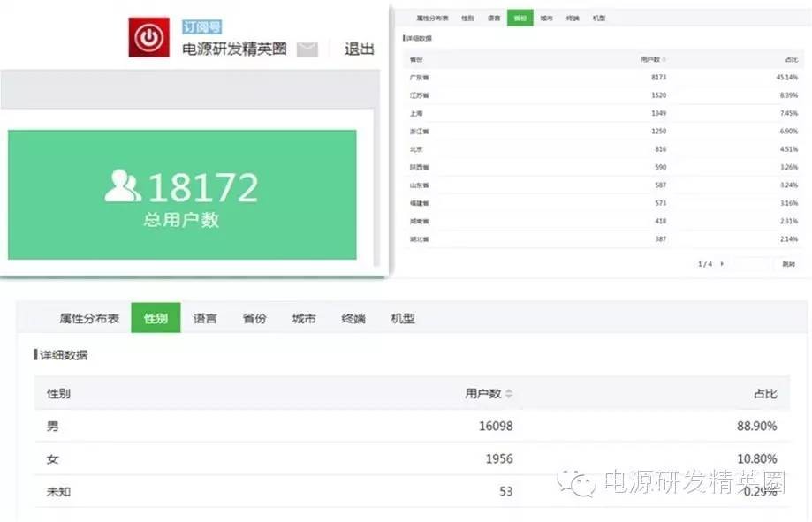The height and width of the screenshot is (522, 812).
Task: Click the watermark logo icon bottom right
Action: (x=578, y=483)
